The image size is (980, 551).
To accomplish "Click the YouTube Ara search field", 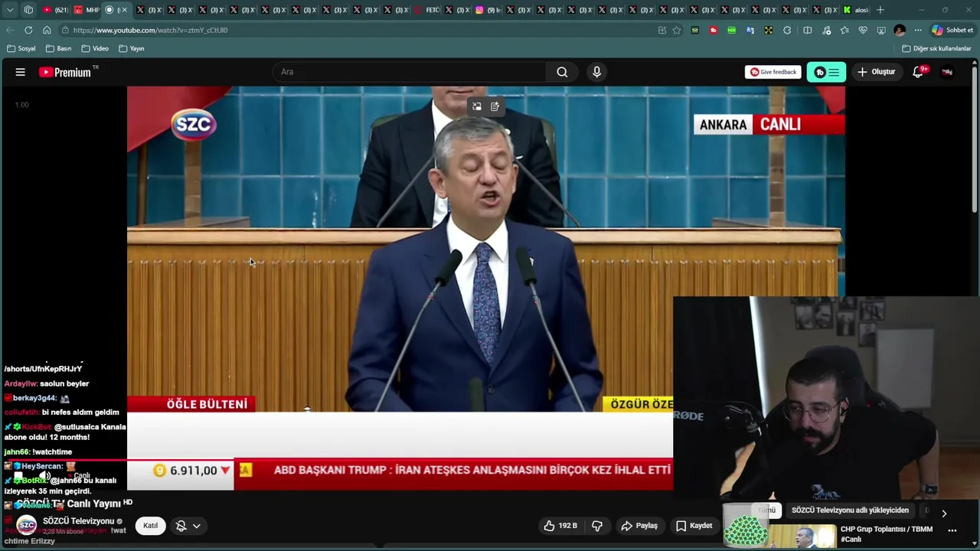I will pyautogui.click(x=410, y=72).
